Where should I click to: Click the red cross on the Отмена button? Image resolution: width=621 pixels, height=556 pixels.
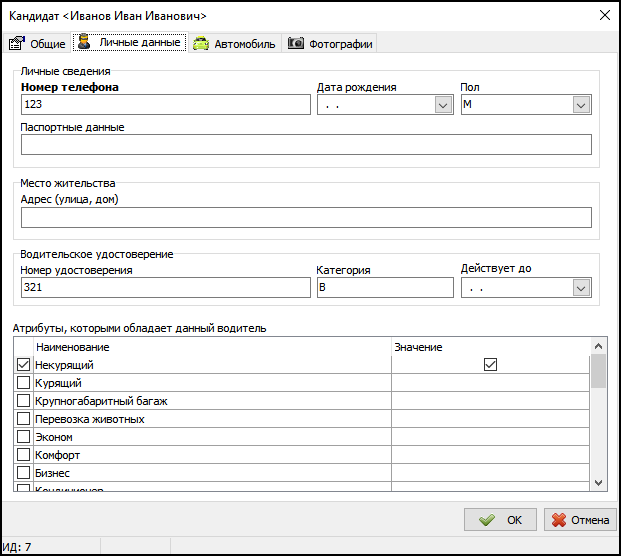coord(559,520)
